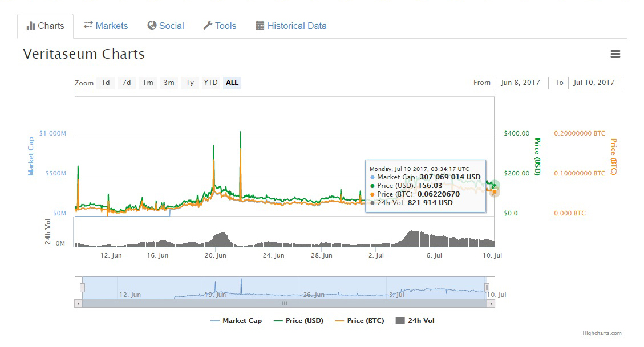Image resolution: width=644 pixels, height=347 pixels.
Task: Toggle the 24h Vol series in legend
Action: pos(415,321)
